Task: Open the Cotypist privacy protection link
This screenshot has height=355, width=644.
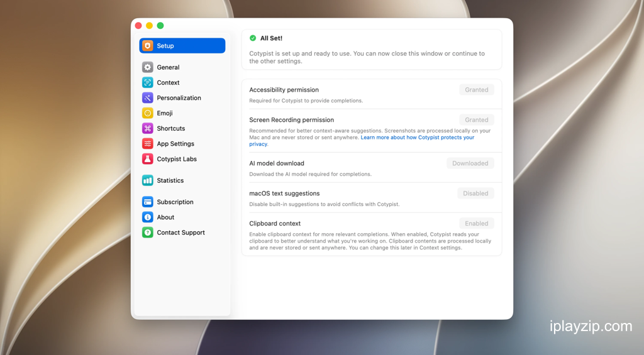Action: pos(418,138)
